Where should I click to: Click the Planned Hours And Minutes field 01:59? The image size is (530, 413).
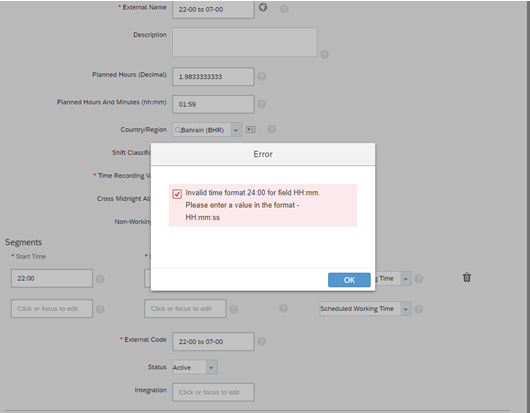tap(213, 104)
